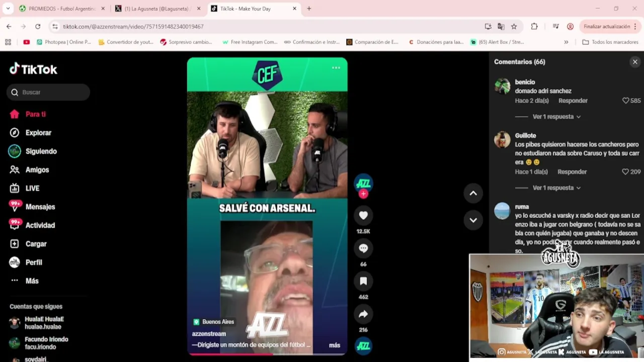Show more bookmarks chevron
The width and height of the screenshot is (644, 362).
[566, 42]
